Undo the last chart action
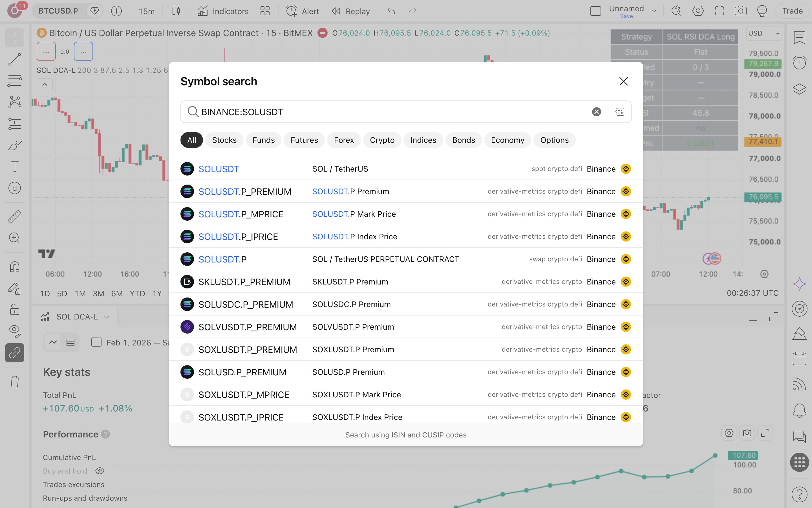Viewport: 812px width, 508px height. 391,11
